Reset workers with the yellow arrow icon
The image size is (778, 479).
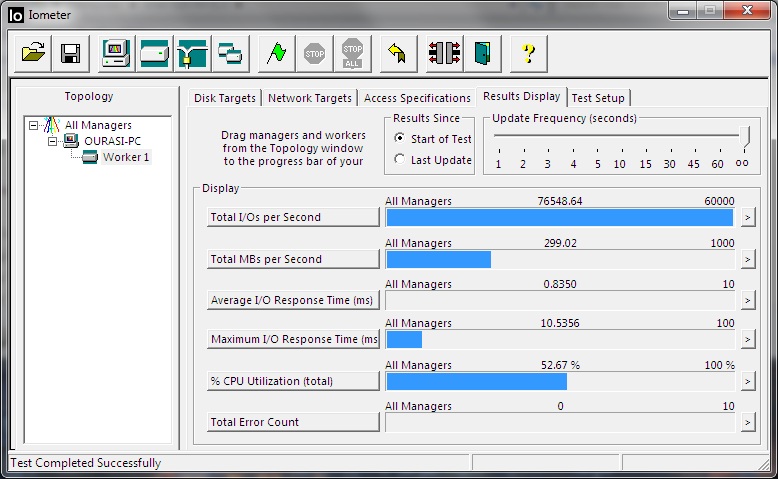tap(398, 53)
